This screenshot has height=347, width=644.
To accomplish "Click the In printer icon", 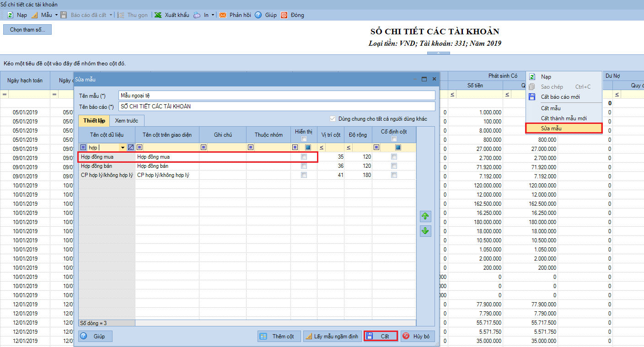I will click(197, 15).
